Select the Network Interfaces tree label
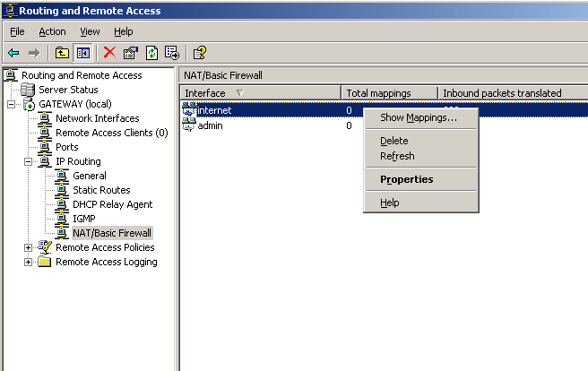The width and height of the screenshot is (588, 371). 98,118
